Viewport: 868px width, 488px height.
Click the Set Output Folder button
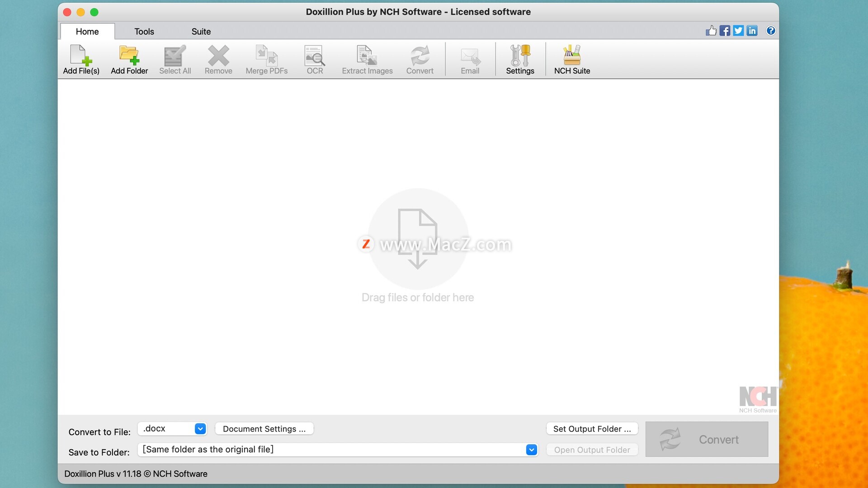(592, 429)
